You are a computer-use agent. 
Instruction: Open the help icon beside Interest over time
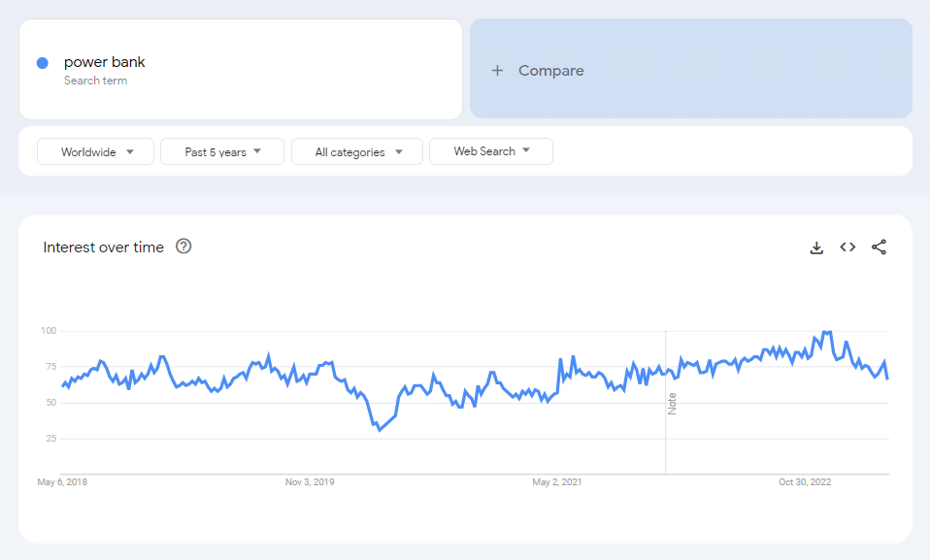click(183, 247)
